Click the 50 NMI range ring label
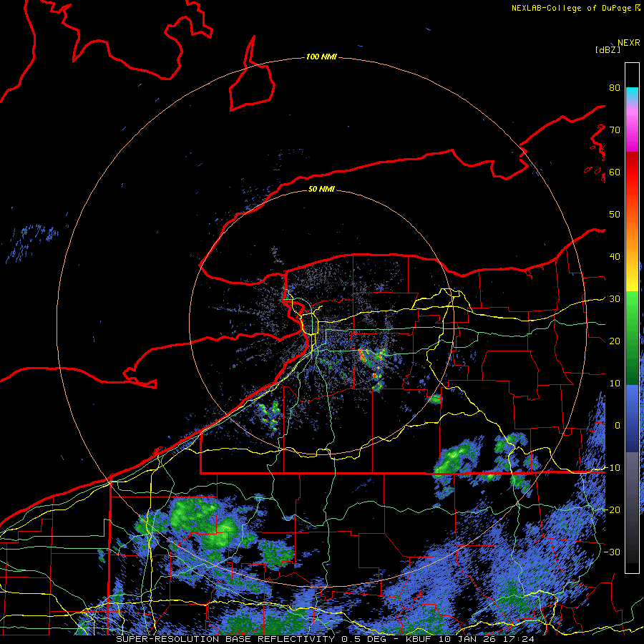This screenshot has height=644, width=644. coord(321,189)
